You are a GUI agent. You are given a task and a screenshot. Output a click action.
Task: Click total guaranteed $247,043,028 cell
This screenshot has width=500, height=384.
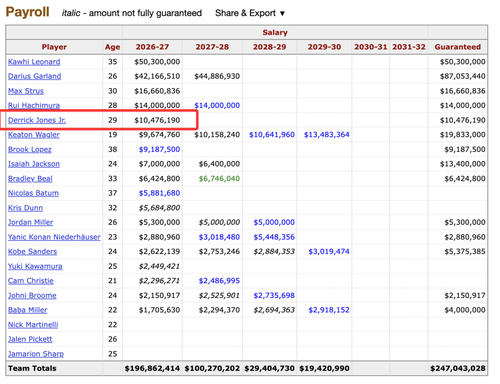click(x=458, y=368)
